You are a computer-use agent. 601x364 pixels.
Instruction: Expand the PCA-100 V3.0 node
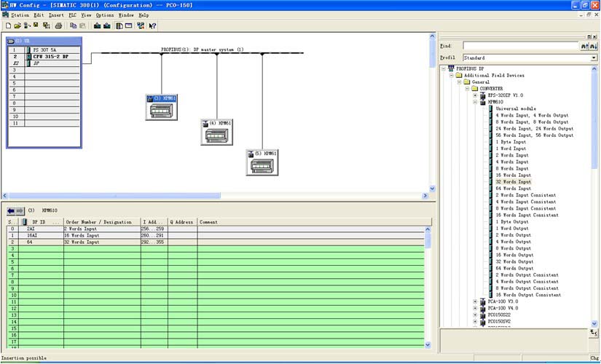pyautogui.click(x=475, y=301)
